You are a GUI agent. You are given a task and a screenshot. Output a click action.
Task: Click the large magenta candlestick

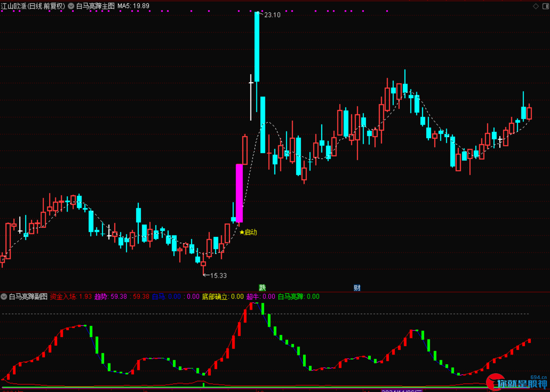pos(239,193)
